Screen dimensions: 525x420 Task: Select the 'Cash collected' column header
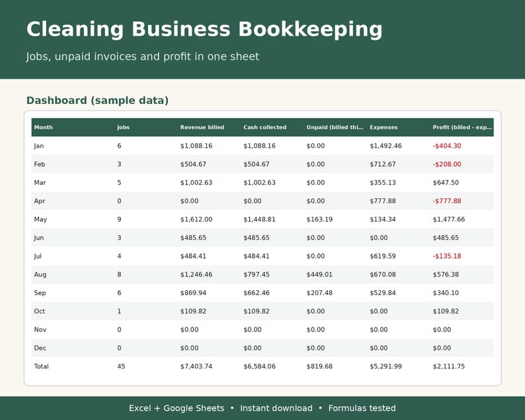[265, 127]
